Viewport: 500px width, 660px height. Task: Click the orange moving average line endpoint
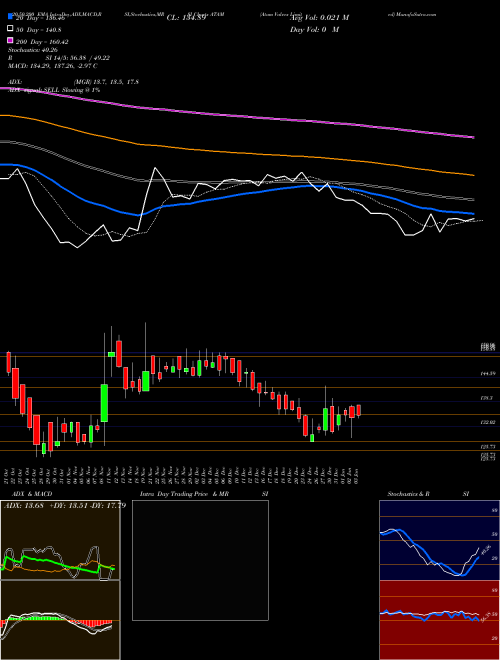[x=473, y=175]
